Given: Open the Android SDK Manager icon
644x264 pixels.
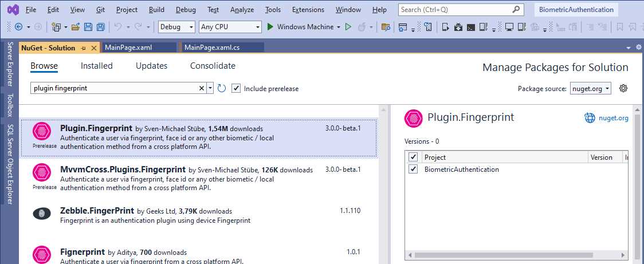Looking at the screenshot, I should [x=458, y=27].
